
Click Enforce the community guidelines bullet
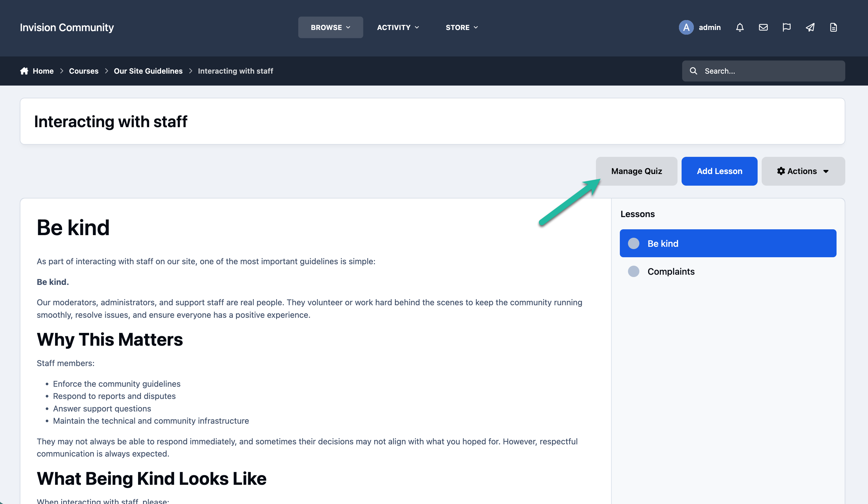tap(117, 384)
